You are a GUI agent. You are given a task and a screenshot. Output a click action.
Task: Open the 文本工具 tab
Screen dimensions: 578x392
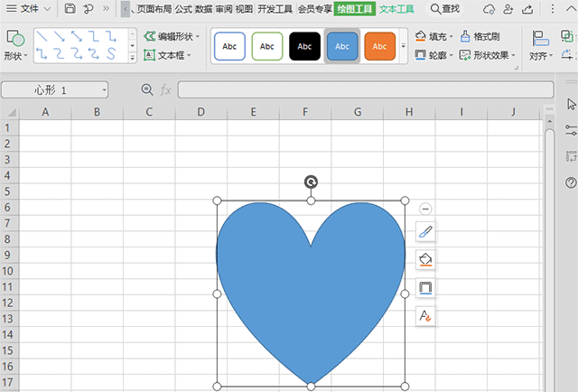[x=396, y=9]
